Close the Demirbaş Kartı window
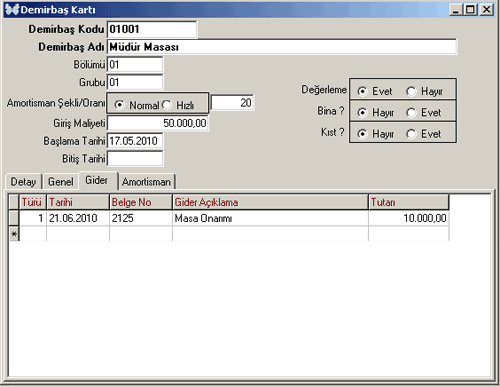Viewport: 500px width, 387px height. point(487,9)
